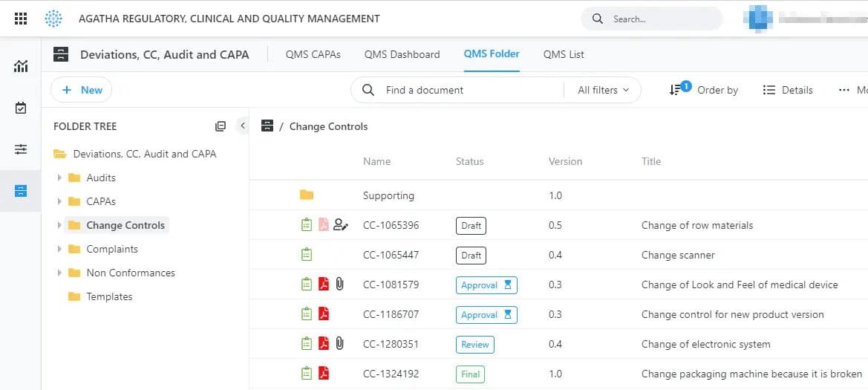This screenshot has height=390, width=868.
Task: Click the paperclip attachment on CC-1081579
Action: coord(340,284)
